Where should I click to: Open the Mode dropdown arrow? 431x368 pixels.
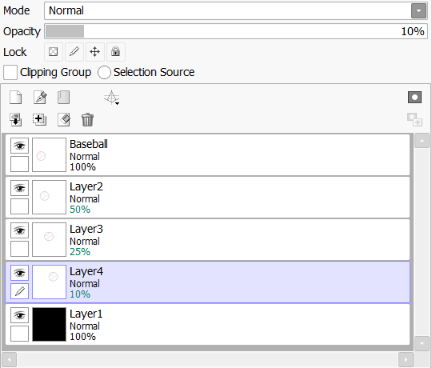pos(418,11)
